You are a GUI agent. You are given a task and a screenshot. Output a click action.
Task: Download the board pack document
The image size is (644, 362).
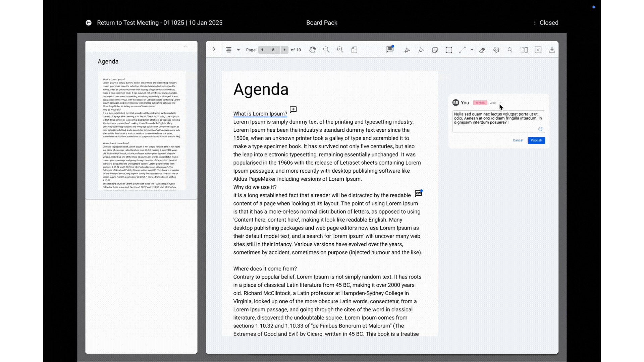(552, 50)
